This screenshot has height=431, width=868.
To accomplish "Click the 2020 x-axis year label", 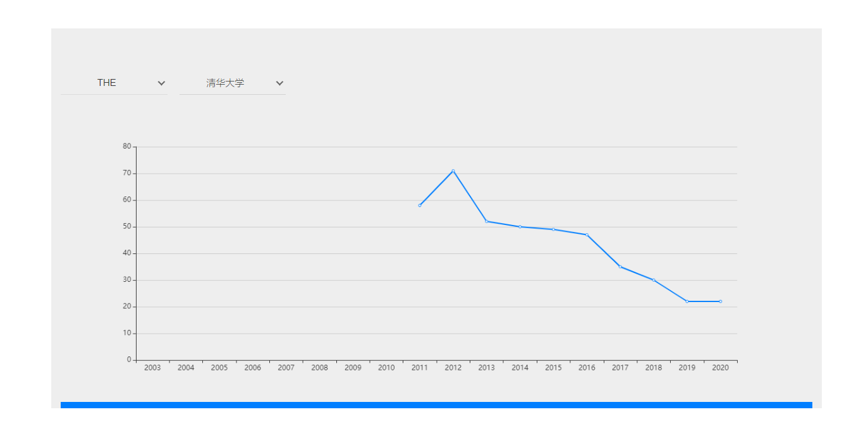I will [x=720, y=368].
